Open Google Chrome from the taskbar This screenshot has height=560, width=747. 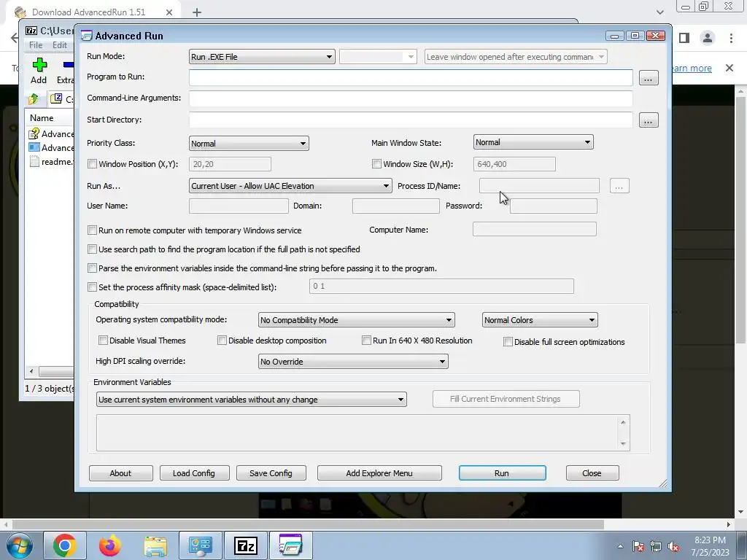coord(65,545)
